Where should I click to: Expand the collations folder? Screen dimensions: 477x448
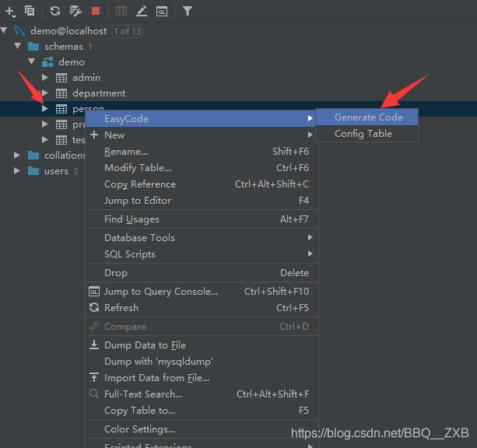[x=17, y=155]
